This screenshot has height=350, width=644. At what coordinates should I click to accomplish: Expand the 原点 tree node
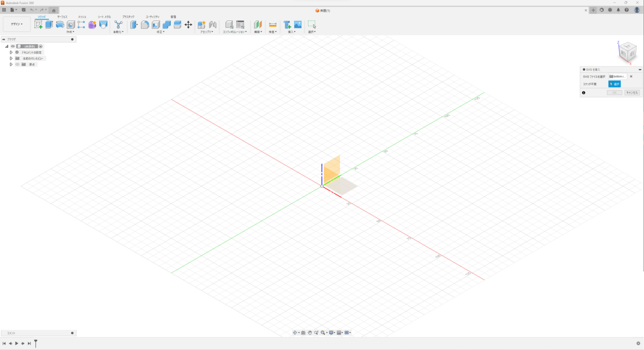pyautogui.click(x=11, y=64)
